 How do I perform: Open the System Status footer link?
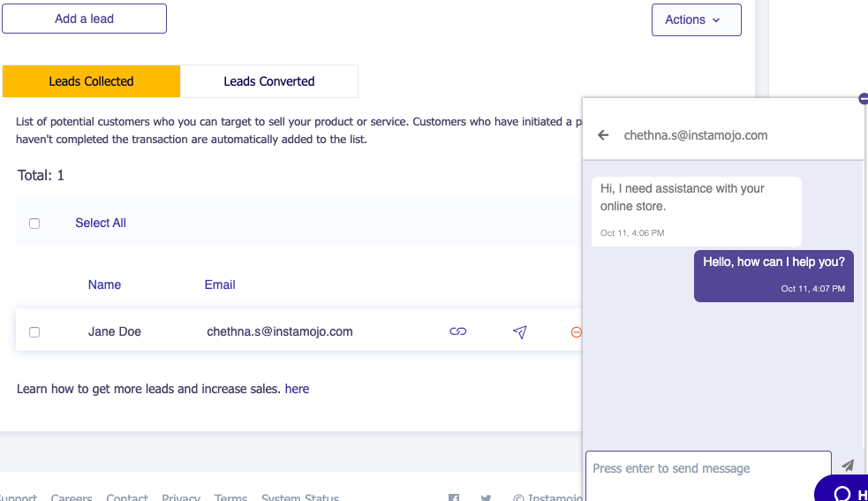300,497
